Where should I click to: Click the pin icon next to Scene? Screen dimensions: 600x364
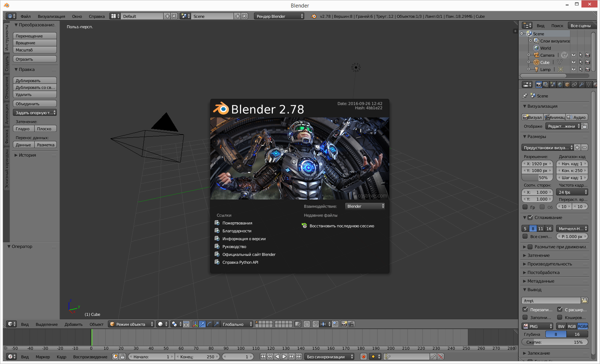coord(525,96)
